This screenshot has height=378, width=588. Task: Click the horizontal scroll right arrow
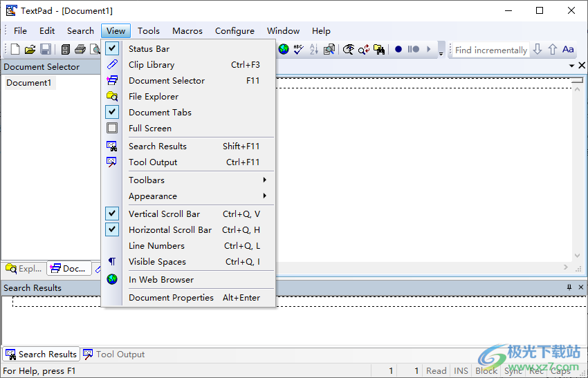coord(566,267)
